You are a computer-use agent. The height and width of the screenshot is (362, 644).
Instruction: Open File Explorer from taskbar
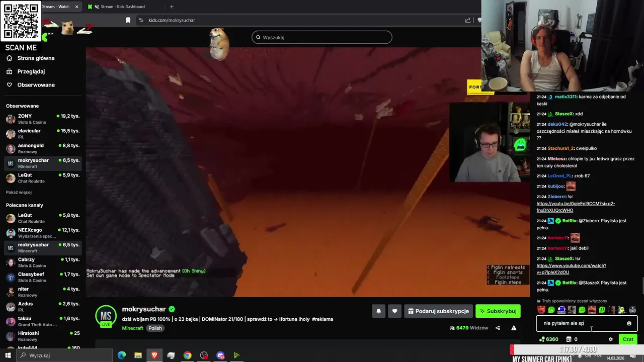click(138, 355)
